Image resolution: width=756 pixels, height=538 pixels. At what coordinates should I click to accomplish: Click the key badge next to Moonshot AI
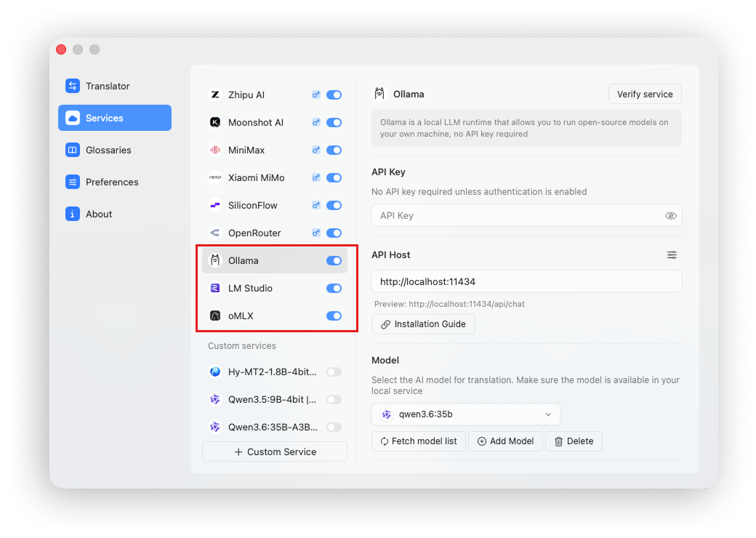tap(315, 122)
